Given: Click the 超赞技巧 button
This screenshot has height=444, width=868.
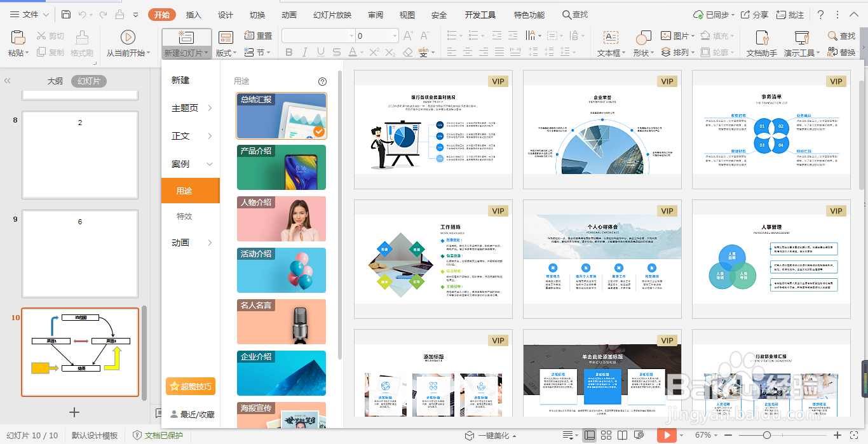Looking at the screenshot, I should (x=190, y=386).
